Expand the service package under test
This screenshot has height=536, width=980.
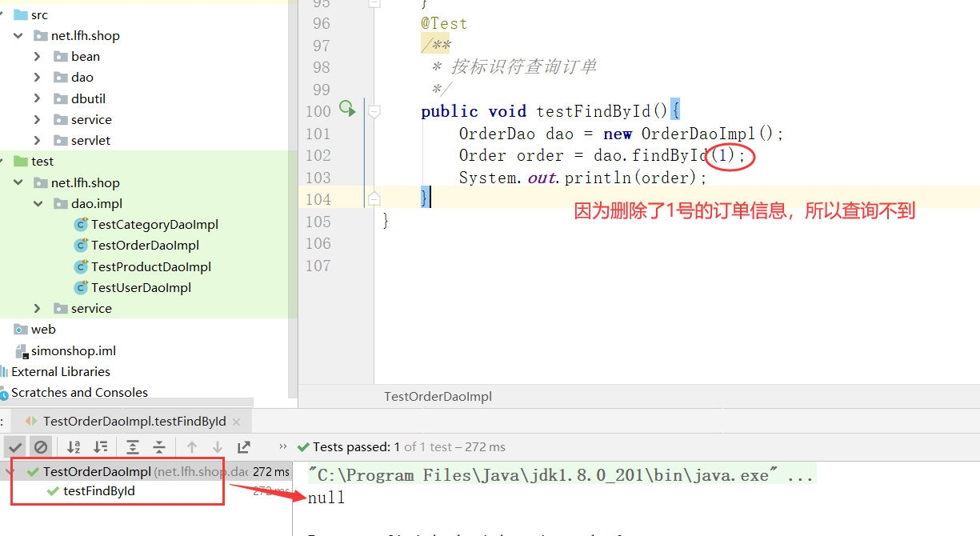(38, 308)
